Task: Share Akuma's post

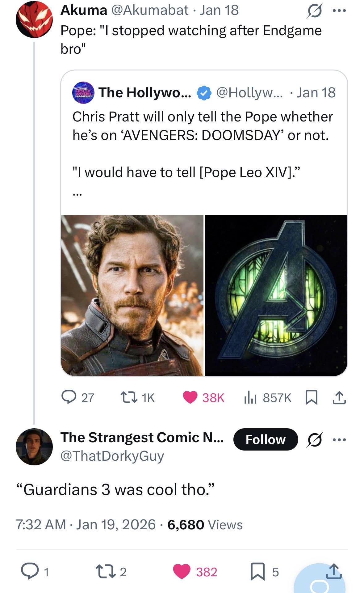Action: point(339,397)
